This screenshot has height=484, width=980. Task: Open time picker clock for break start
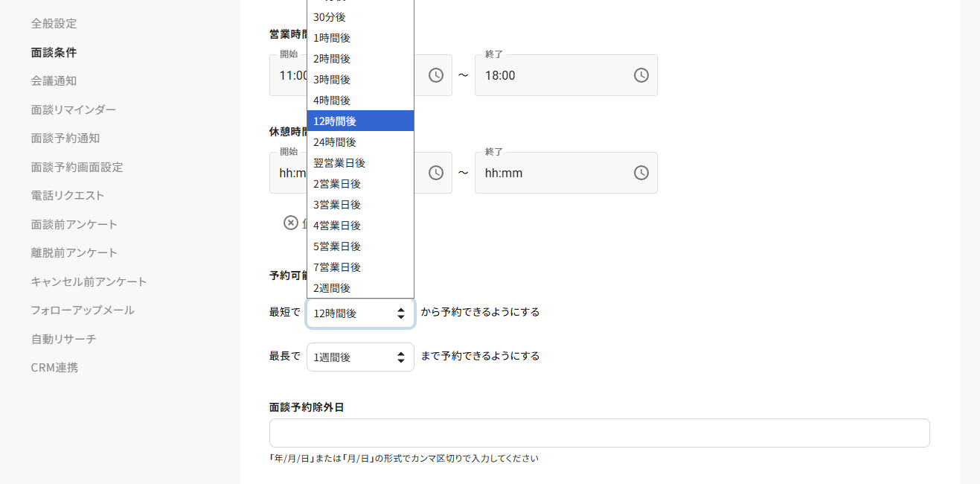coord(436,173)
